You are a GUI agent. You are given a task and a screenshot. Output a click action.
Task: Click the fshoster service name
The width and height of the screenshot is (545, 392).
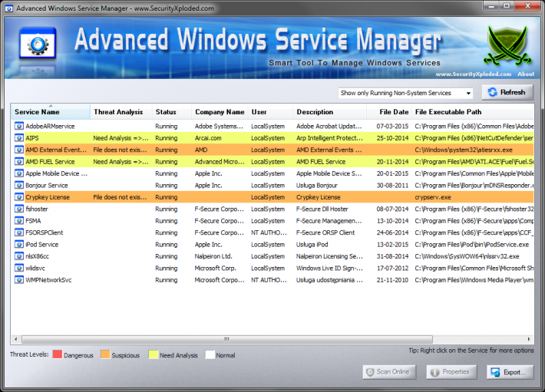click(37, 209)
